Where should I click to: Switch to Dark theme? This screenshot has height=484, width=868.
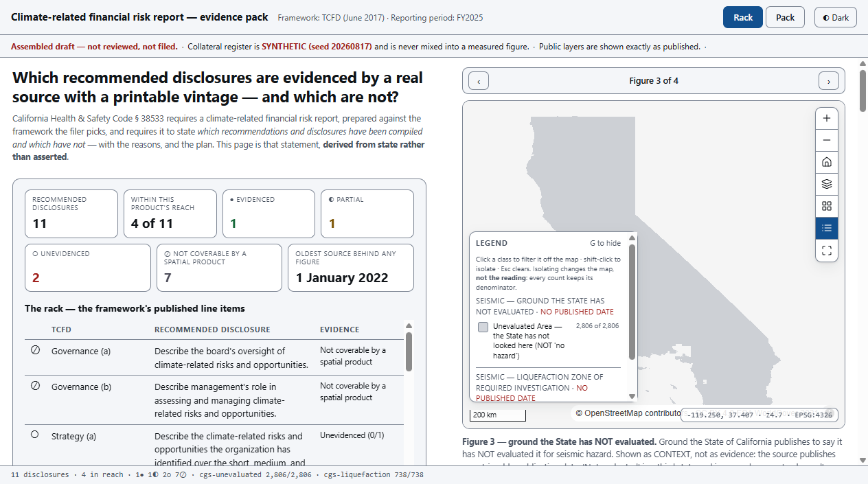836,18
